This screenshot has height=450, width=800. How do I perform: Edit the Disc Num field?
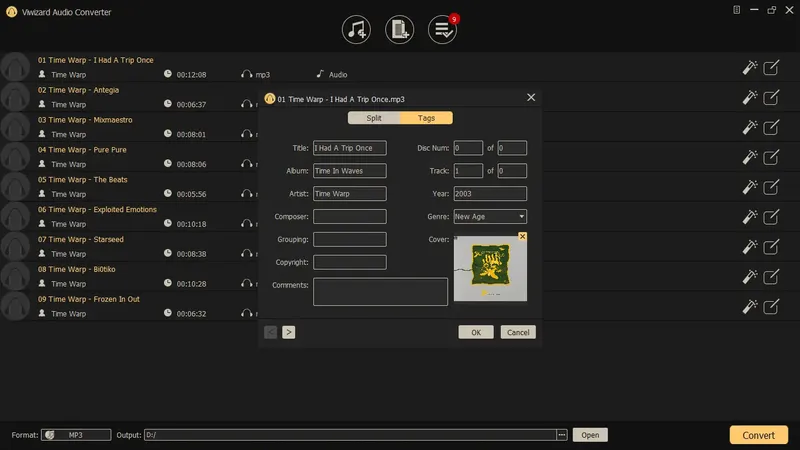coord(468,148)
